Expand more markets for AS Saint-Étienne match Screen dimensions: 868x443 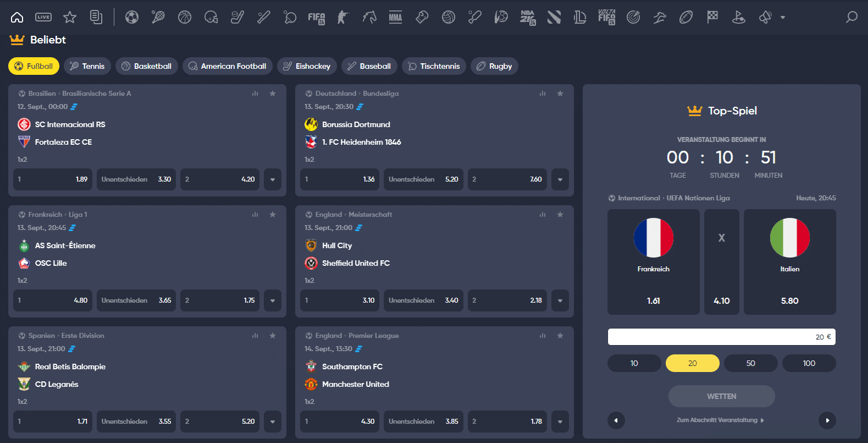point(273,300)
